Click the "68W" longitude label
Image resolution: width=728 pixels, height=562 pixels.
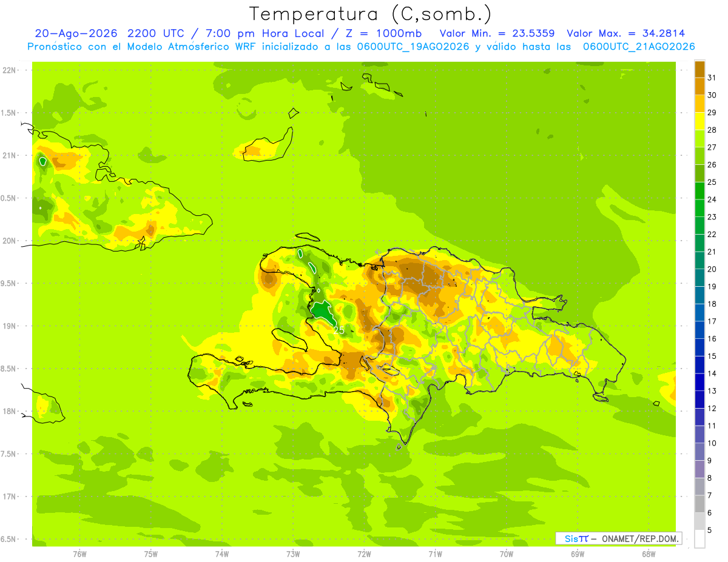[x=649, y=554]
